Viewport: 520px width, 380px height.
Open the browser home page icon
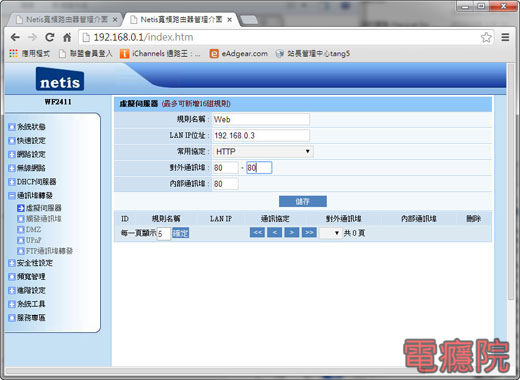coord(67,37)
